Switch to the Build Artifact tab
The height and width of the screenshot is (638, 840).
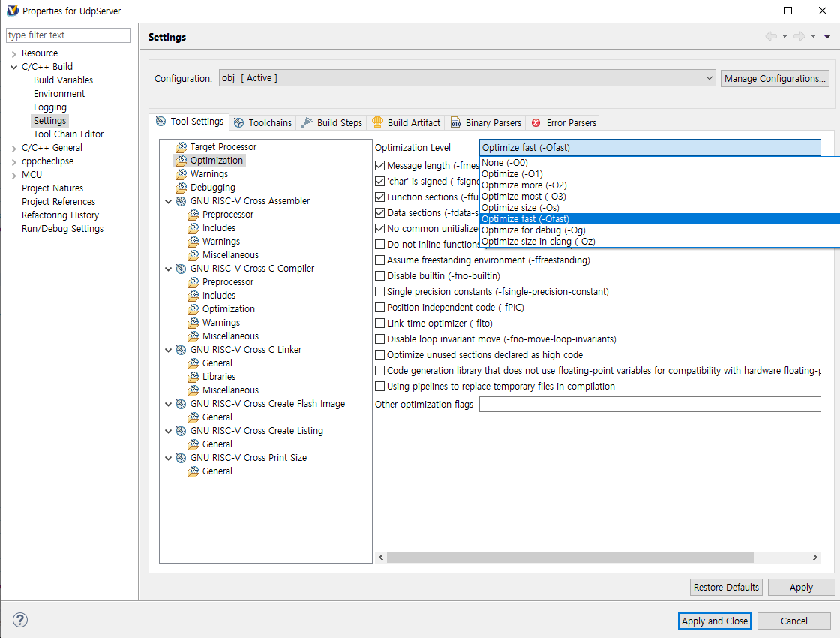coord(406,123)
